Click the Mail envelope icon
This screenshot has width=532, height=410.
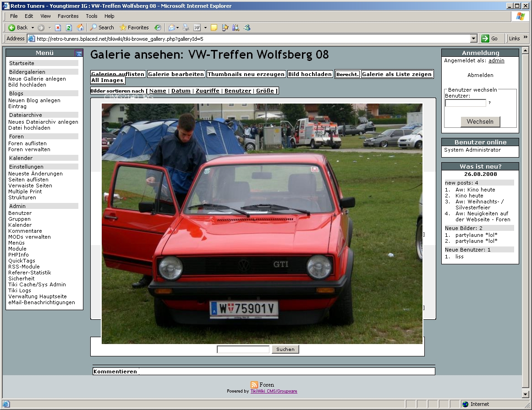(x=172, y=27)
